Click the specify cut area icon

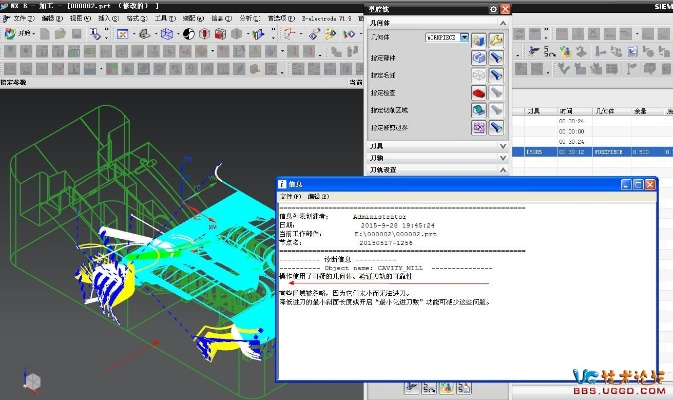pyautogui.click(x=478, y=110)
